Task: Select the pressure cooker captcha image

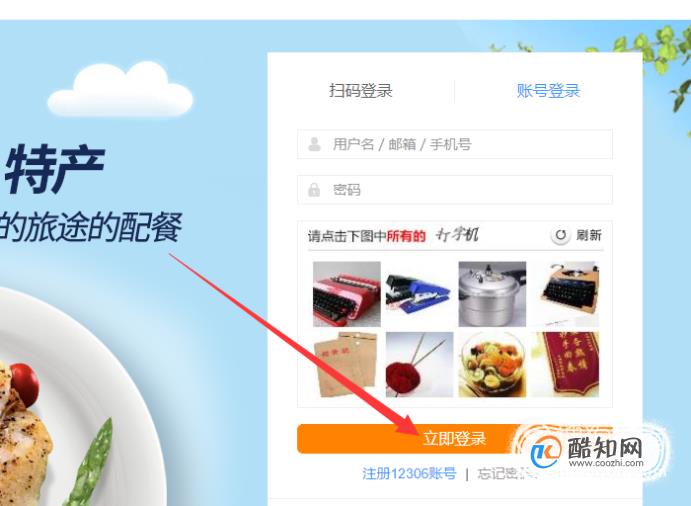Action: 492,294
